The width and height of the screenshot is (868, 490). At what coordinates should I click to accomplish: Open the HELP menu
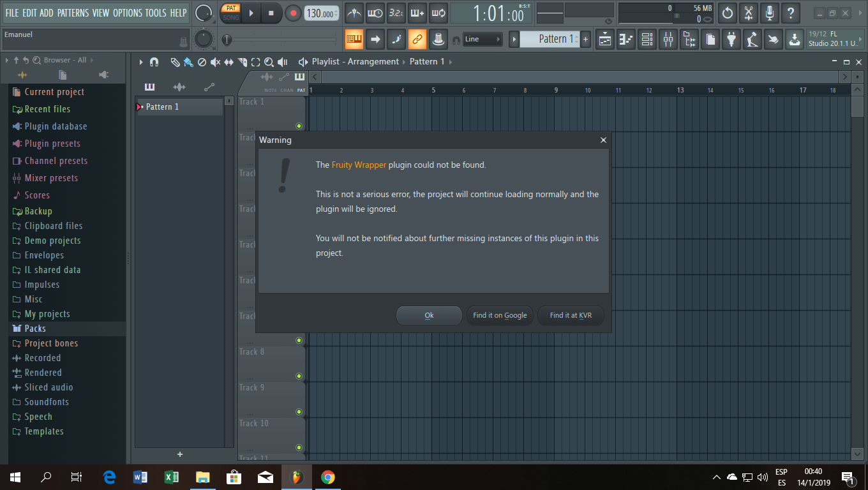[179, 13]
